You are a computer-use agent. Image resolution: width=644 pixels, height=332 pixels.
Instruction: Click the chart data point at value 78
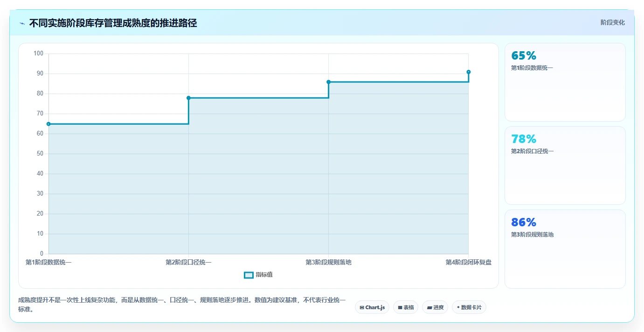(x=188, y=98)
